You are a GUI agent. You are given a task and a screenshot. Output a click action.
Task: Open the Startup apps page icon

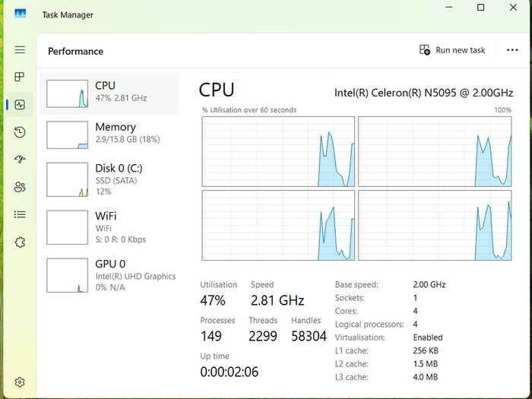(20, 159)
